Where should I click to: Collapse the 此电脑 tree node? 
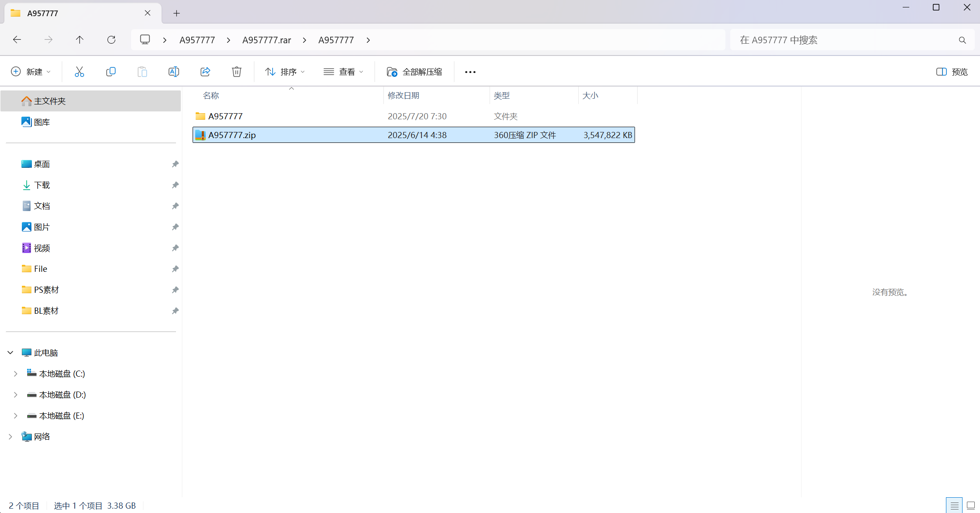pos(10,353)
